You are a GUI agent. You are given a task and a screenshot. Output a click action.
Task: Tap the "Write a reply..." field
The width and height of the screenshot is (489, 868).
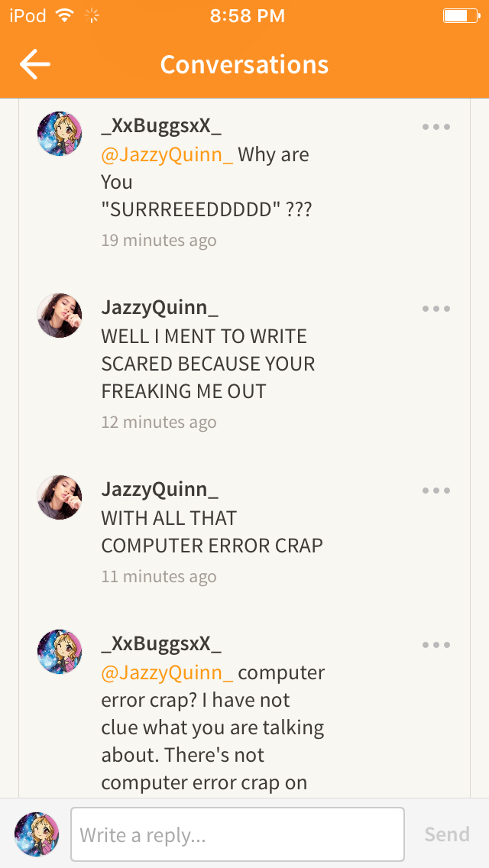coord(238,834)
